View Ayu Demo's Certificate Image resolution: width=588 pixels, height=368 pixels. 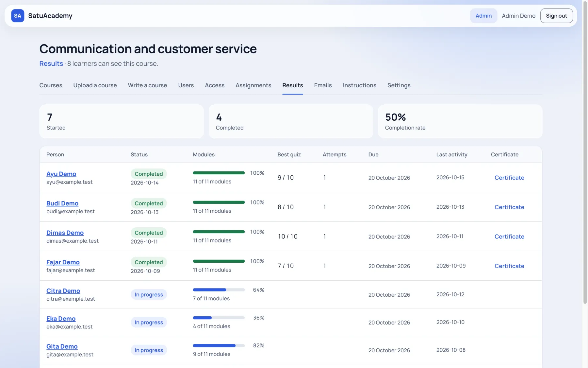(x=509, y=178)
